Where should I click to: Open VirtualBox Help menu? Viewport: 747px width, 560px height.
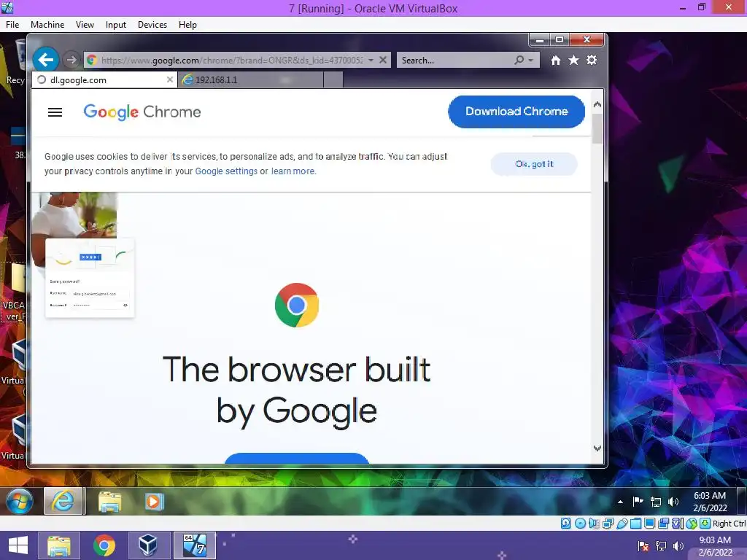187,25
